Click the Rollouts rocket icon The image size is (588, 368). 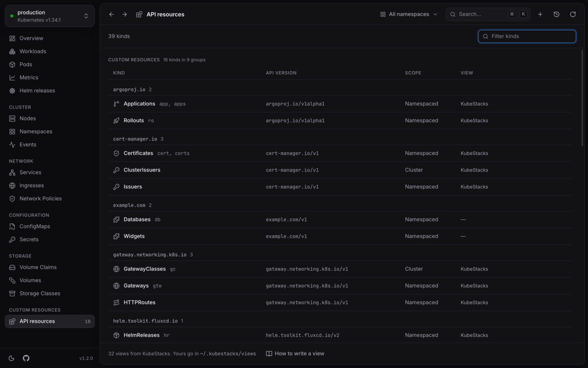tap(116, 121)
